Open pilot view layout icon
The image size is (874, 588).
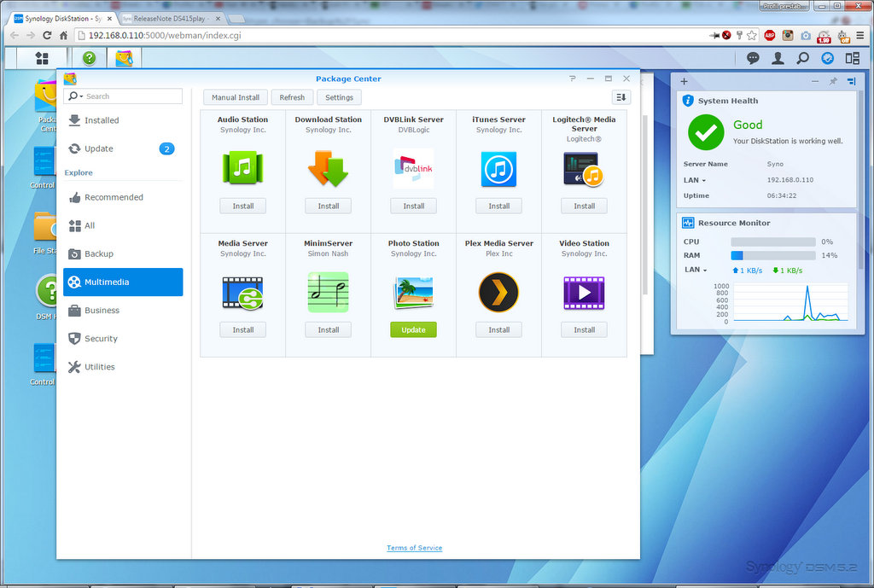[853, 58]
